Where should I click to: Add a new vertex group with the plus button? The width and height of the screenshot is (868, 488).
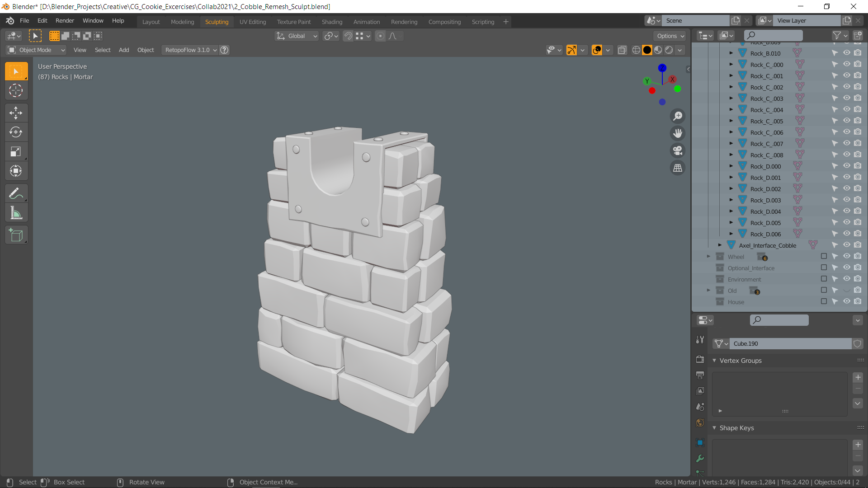point(858,377)
